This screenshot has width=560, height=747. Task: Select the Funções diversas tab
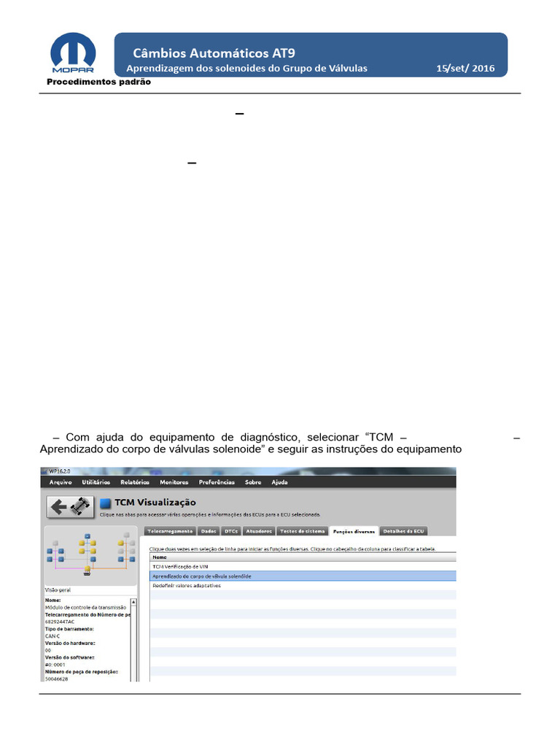point(354,531)
